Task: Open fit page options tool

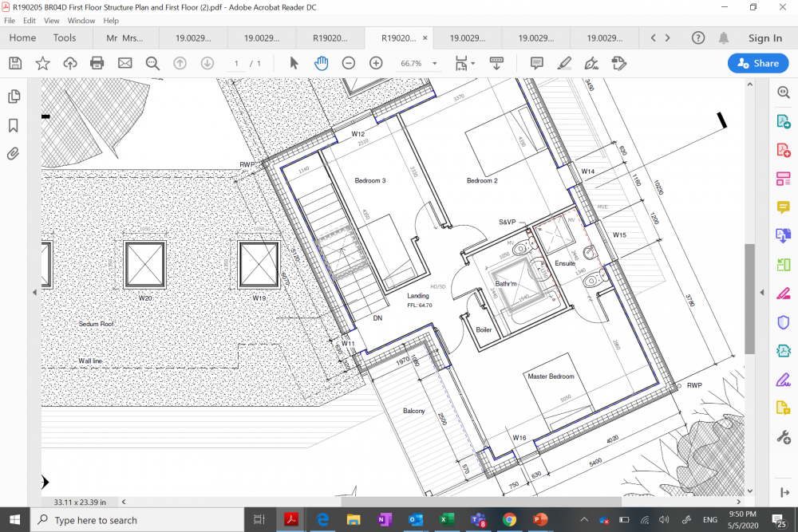Action: [461, 63]
